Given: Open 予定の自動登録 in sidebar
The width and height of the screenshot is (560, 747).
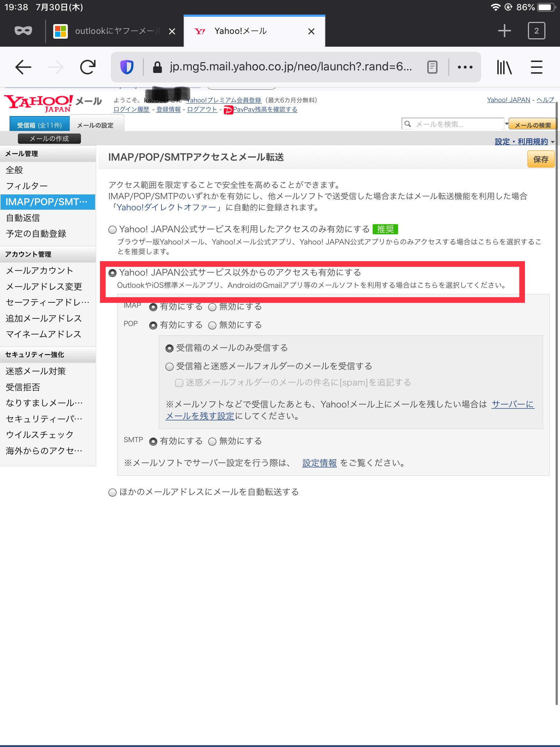Looking at the screenshot, I should pos(48,234).
